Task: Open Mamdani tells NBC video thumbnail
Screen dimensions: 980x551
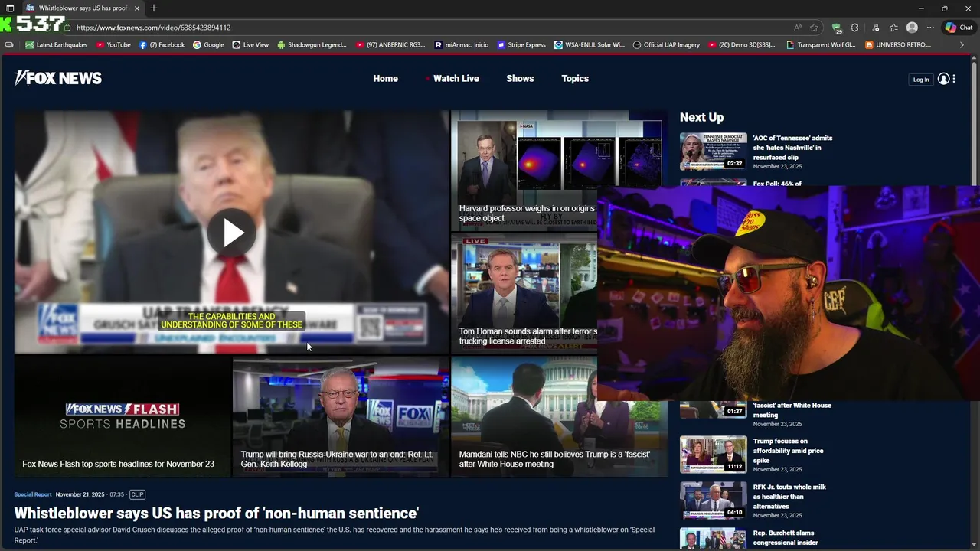Action: 559,417
